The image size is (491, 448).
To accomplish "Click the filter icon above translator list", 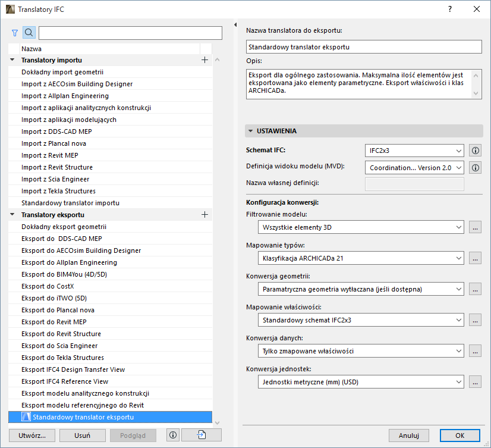I will coord(14,33).
